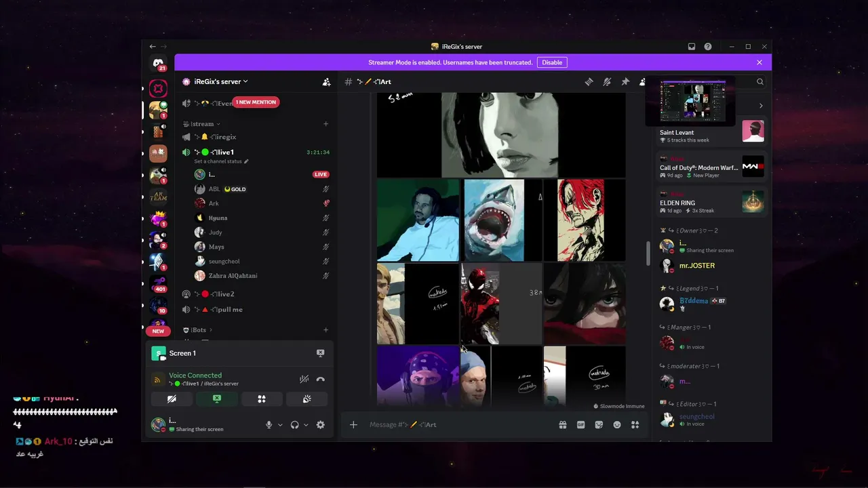This screenshot has height=488, width=868.
Task: Watch the LIVE stream badge
Action: [x=321, y=174]
